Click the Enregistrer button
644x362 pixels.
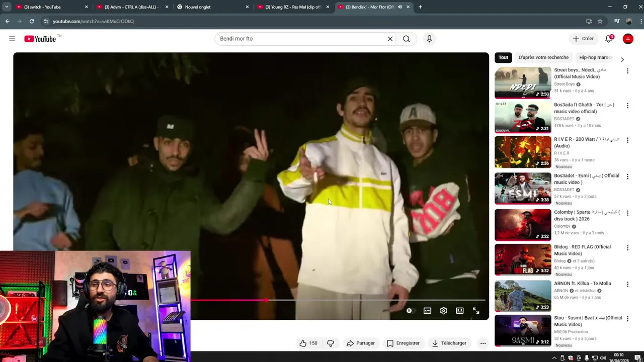click(403, 343)
